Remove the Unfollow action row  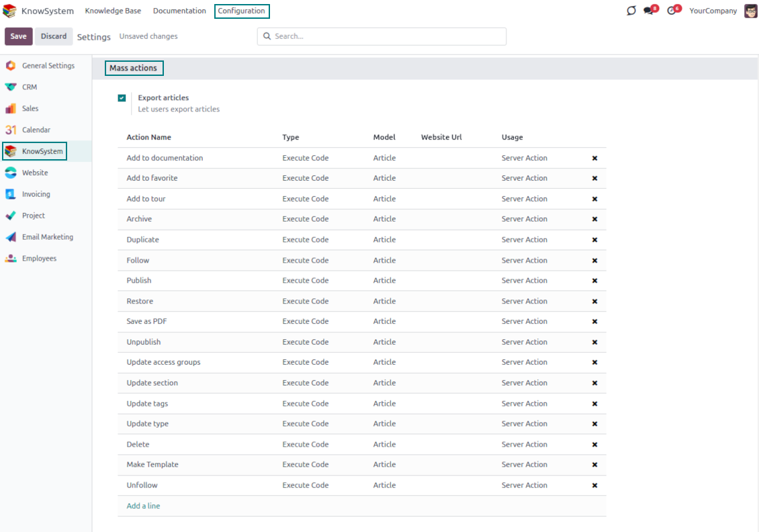(594, 485)
